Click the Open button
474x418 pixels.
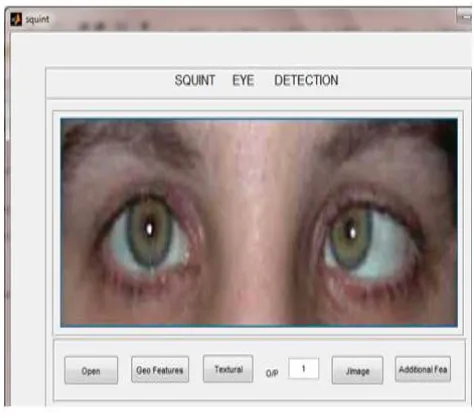coord(91,370)
